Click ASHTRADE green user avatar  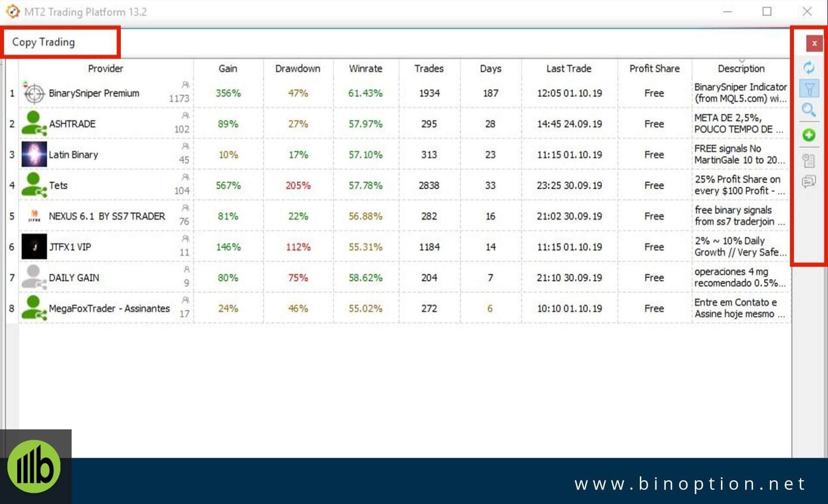click(x=34, y=123)
